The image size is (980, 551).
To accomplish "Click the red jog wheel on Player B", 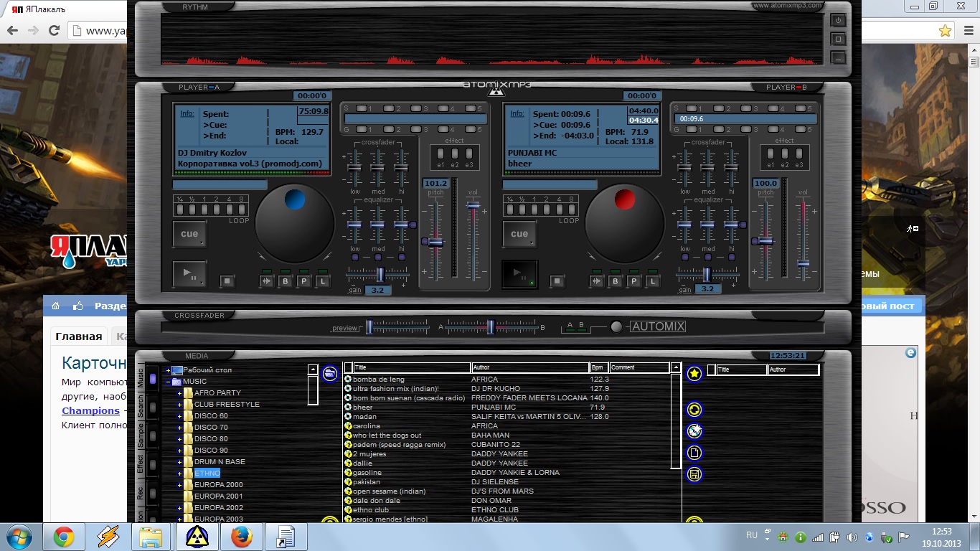I will pyautogui.click(x=624, y=224).
